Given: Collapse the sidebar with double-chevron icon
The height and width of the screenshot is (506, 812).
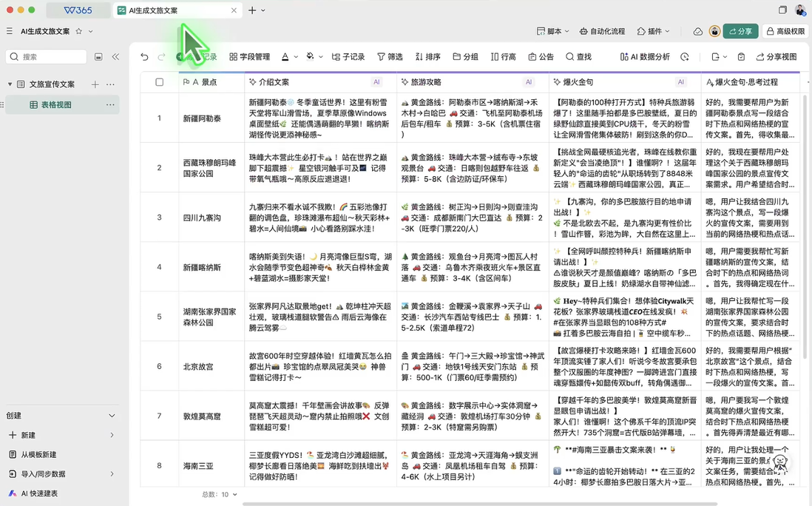Looking at the screenshot, I should coord(115,57).
